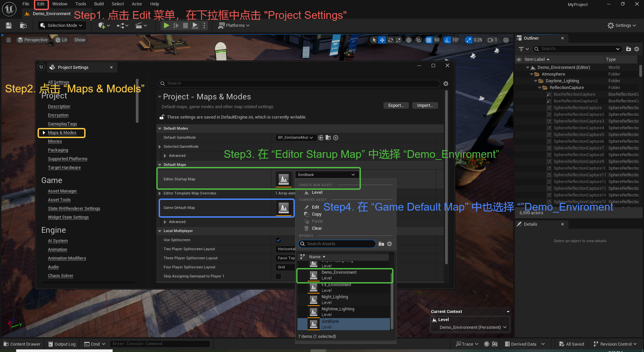Open the Outliner settings gear
The width and height of the screenshot is (644, 352).
coord(637,49)
